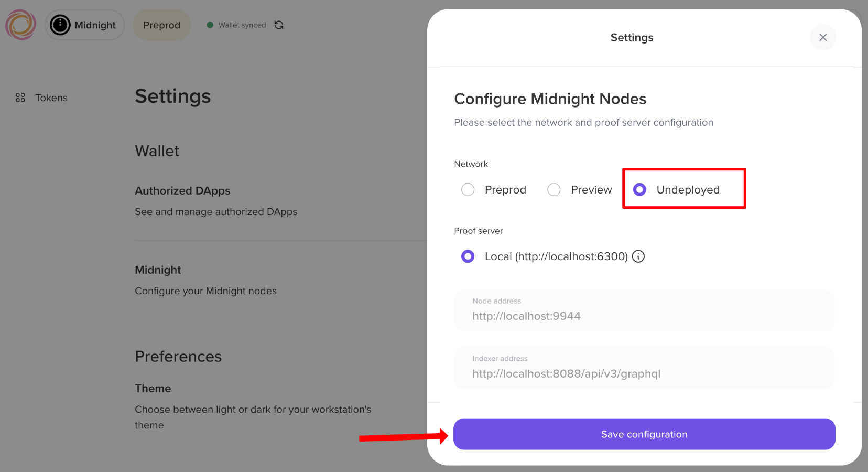Select the Local proof server option

point(468,256)
